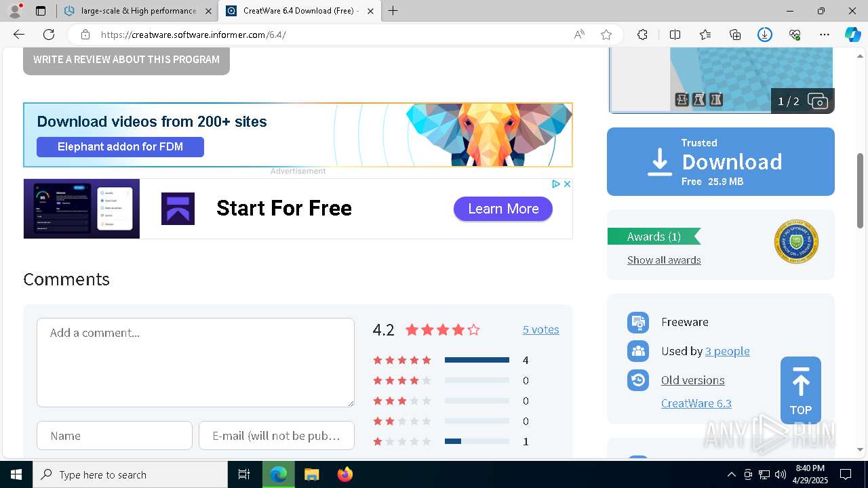This screenshot has width=868, height=488.
Task: Click Write a review about this program
Action: (126, 60)
